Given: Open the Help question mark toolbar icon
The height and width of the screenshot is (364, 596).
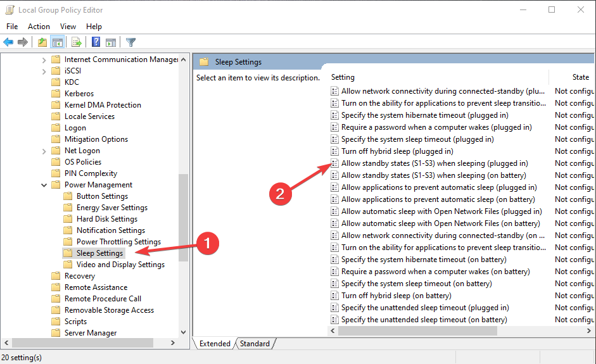Looking at the screenshot, I should coord(96,42).
